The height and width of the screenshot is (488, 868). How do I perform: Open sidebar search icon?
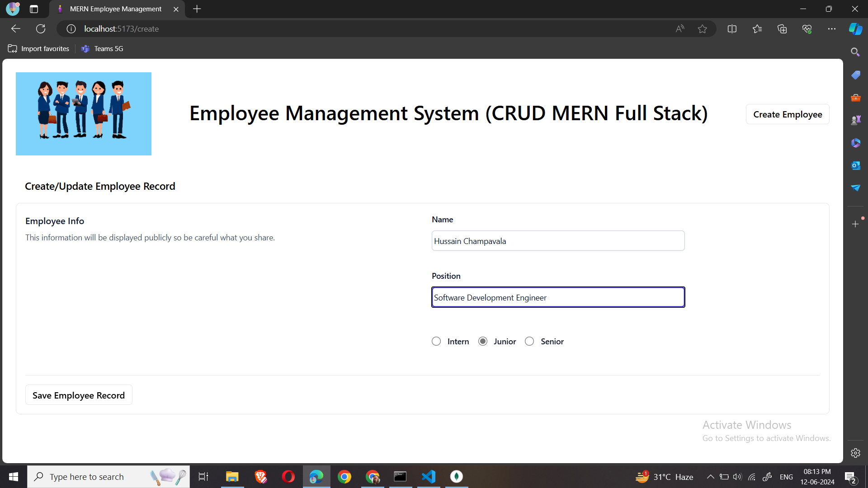coord(855,52)
